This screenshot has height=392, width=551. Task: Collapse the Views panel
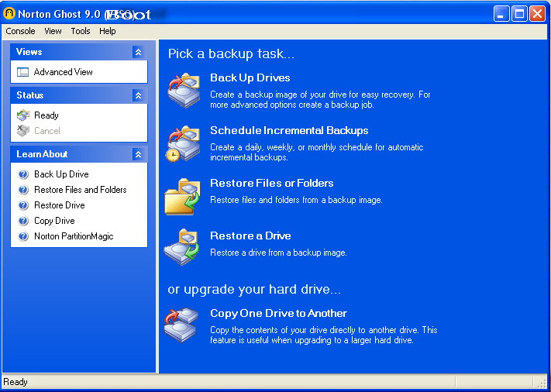tap(138, 52)
